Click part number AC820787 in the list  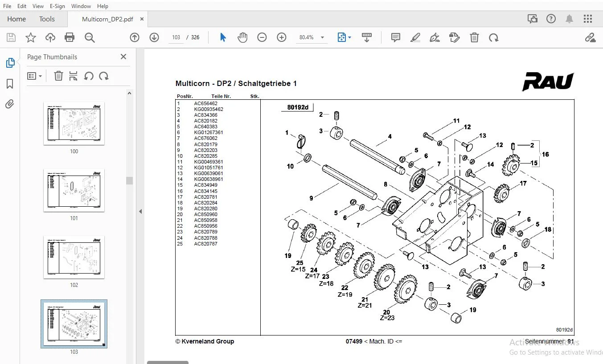[x=206, y=244]
